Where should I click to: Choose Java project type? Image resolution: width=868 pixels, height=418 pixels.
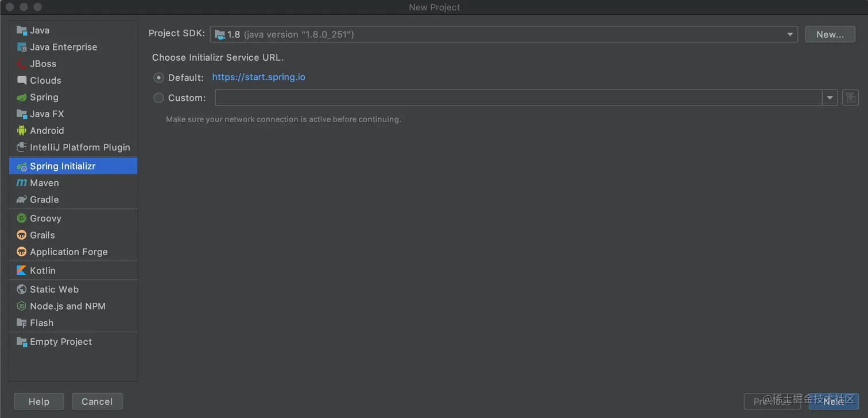tap(73, 30)
